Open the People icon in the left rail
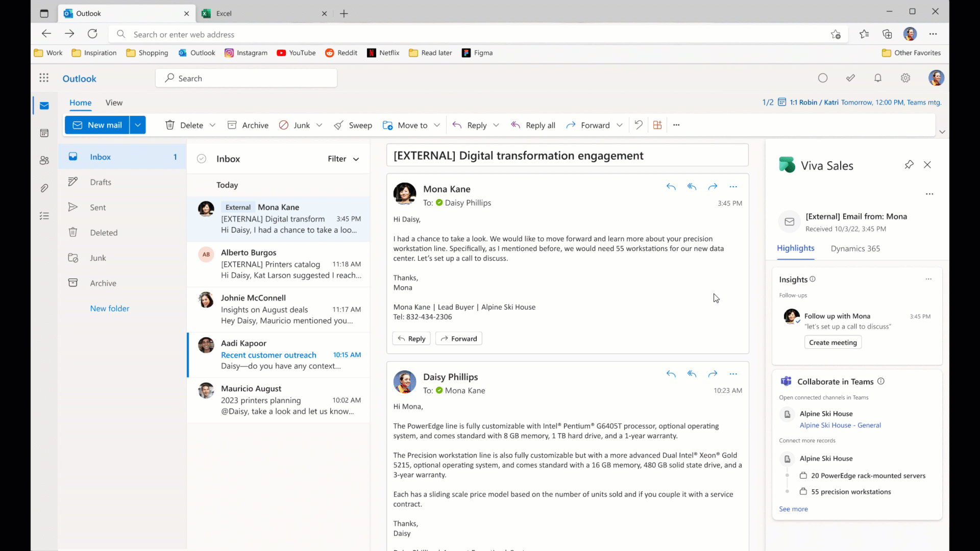980x551 pixels. click(44, 160)
